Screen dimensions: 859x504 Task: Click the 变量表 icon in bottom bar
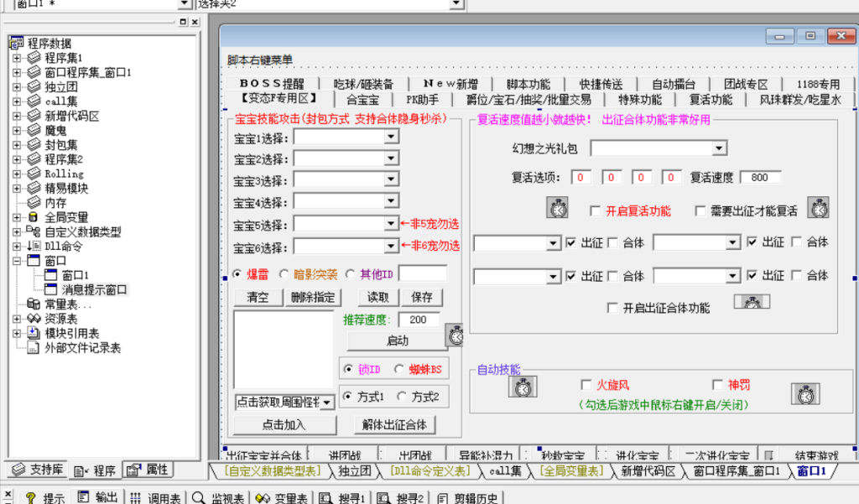coord(263,497)
